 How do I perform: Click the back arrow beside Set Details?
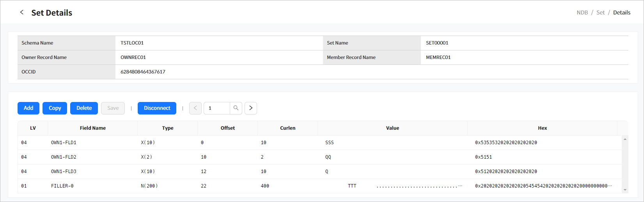(22, 13)
